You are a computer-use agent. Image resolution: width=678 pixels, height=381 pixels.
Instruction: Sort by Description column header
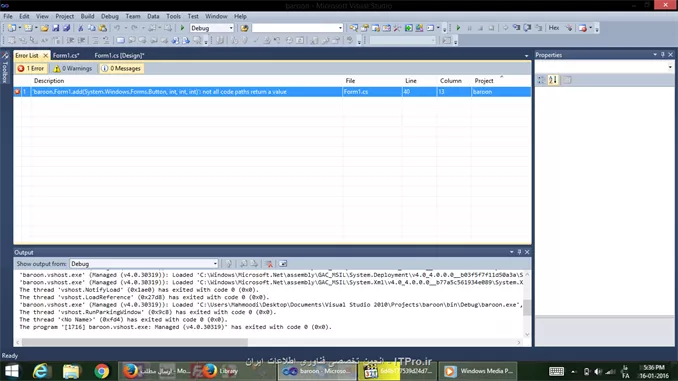coord(186,81)
